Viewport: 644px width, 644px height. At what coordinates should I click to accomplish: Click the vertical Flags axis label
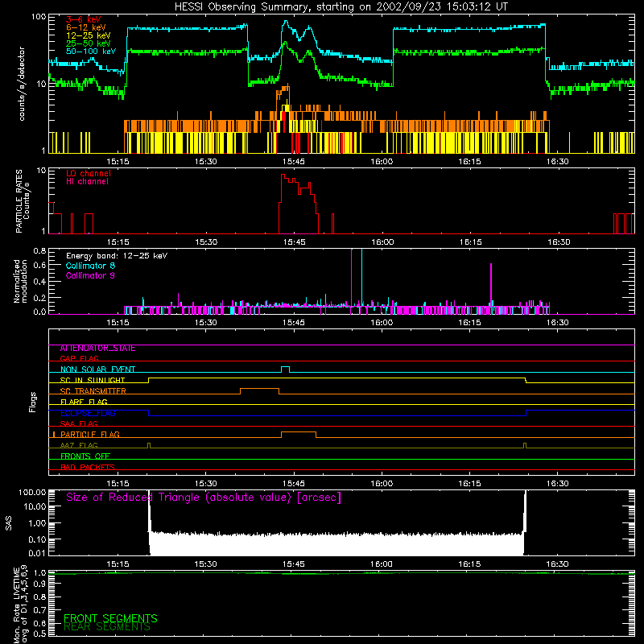32,402
